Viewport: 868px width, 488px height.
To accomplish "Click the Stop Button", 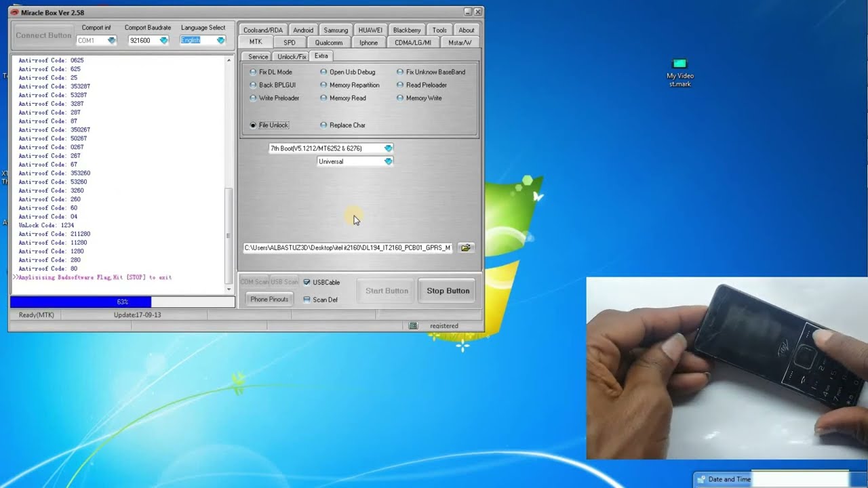I will 448,291.
